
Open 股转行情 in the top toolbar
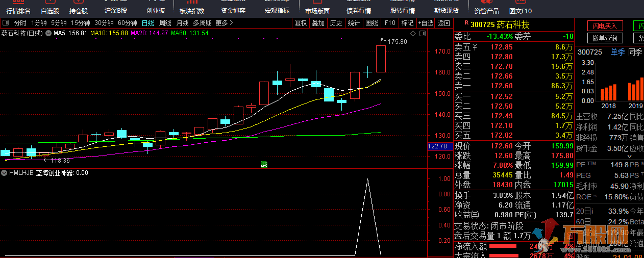[x=403, y=11]
